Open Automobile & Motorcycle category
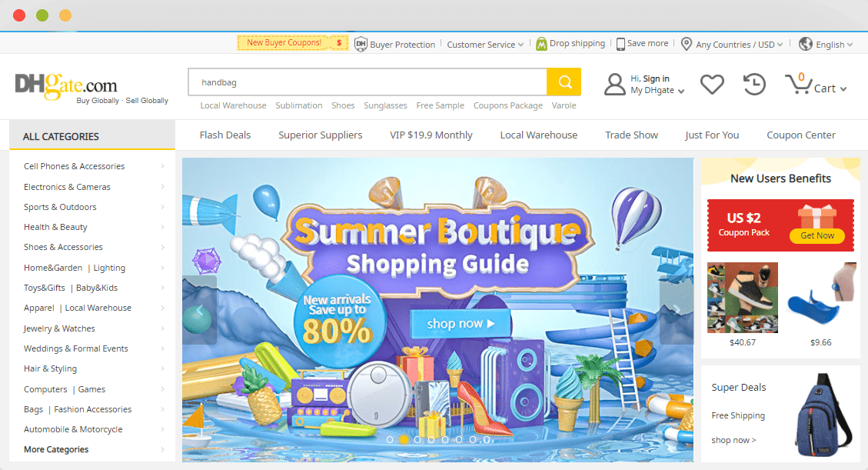The image size is (868, 470). [x=73, y=429]
